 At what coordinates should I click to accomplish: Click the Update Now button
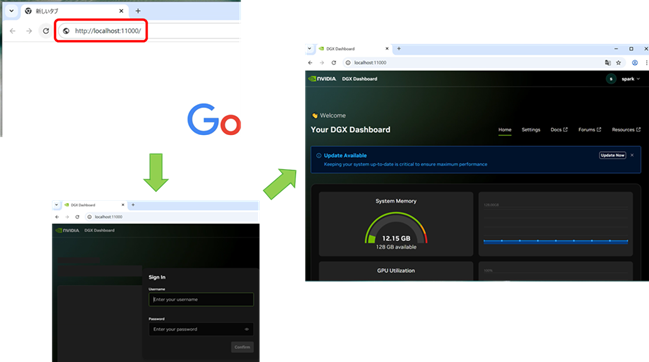coord(612,156)
